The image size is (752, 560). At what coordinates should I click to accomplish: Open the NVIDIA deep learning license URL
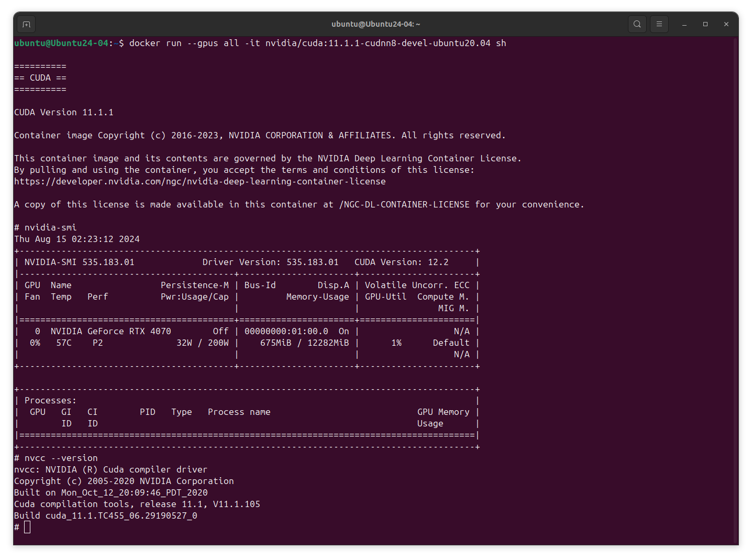coord(200,181)
